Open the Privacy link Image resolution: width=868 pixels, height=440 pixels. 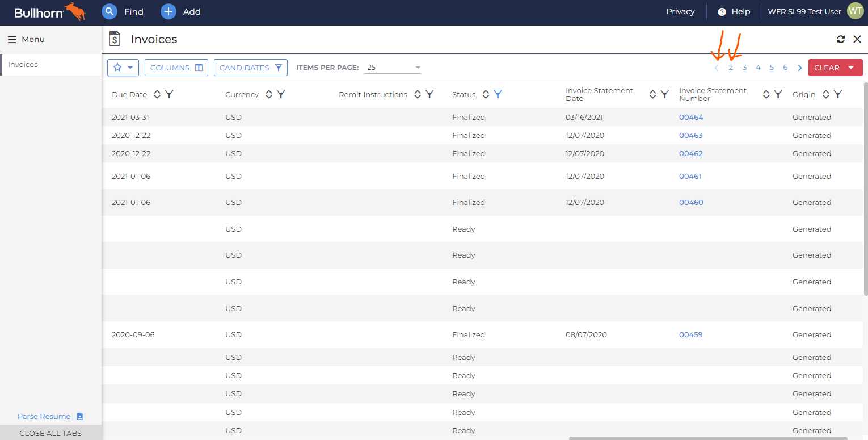tap(680, 11)
